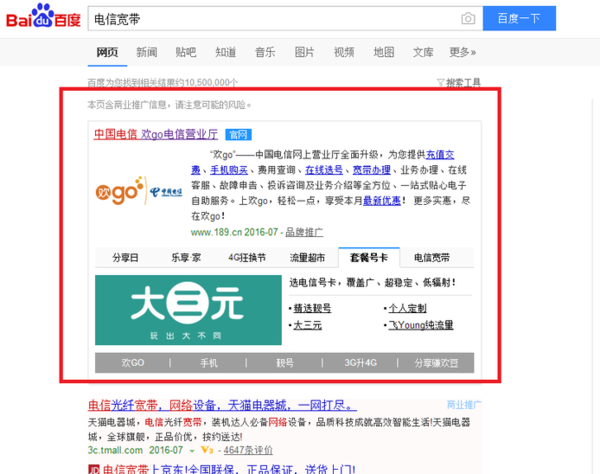Switch to the 4G狂换节 ad tab
The height and width of the screenshot is (474, 600).
pos(247,258)
